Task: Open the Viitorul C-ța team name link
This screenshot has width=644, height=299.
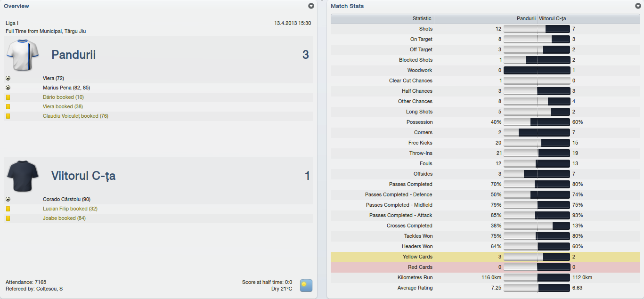Action: pos(83,176)
